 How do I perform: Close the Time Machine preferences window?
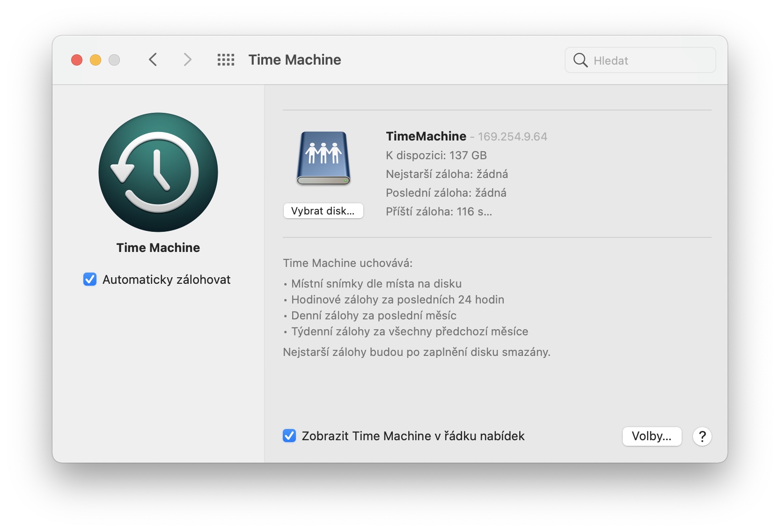click(77, 60)
